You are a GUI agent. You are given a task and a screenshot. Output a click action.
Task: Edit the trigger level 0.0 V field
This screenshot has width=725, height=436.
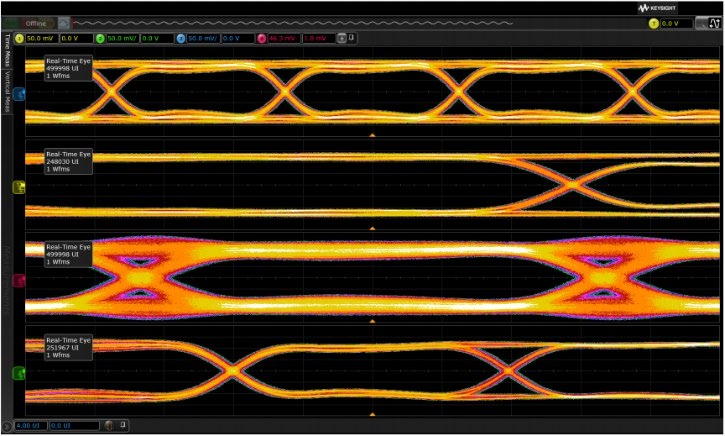click(x=676, y=24)
